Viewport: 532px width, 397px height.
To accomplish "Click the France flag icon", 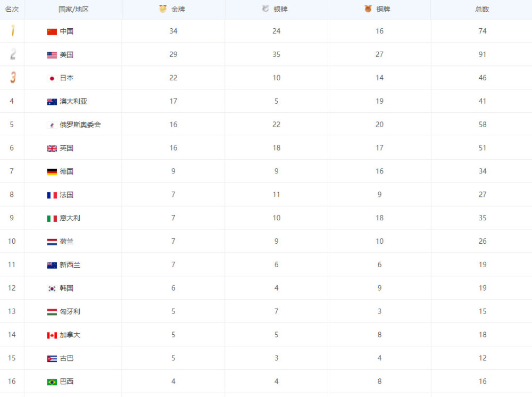I will (x=52, y=195).
